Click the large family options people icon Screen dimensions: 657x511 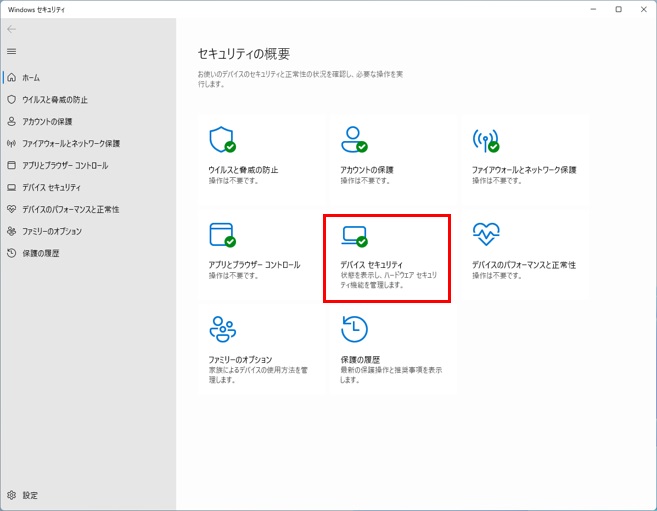coord(222,329)
